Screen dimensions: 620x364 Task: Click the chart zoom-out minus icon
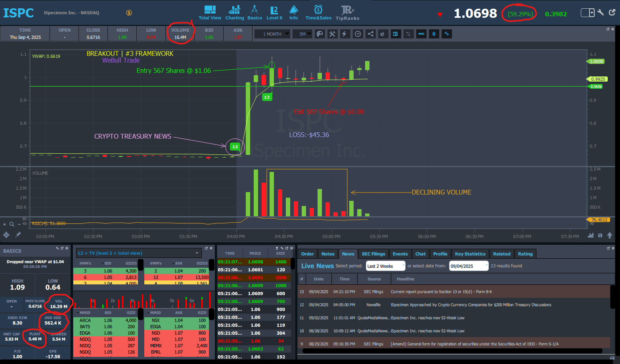click(x=19, y=224)
